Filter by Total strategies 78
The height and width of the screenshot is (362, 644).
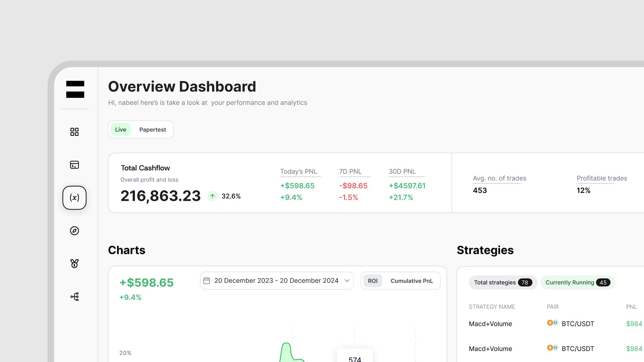(503, 283)
